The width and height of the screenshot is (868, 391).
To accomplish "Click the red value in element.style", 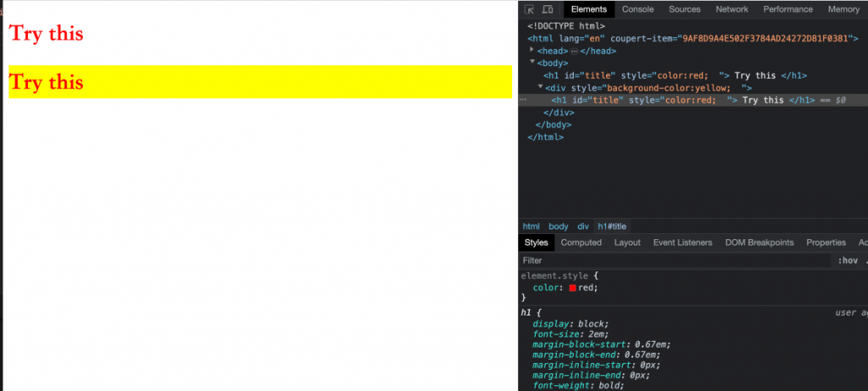I will tap(587, 288).
